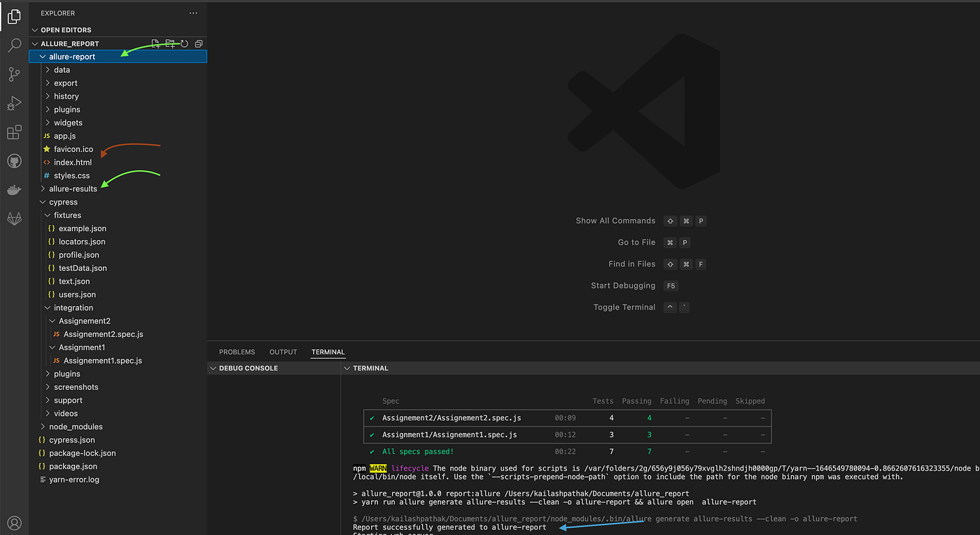
Task: Expand the support folder
Action: click(118, 401)
